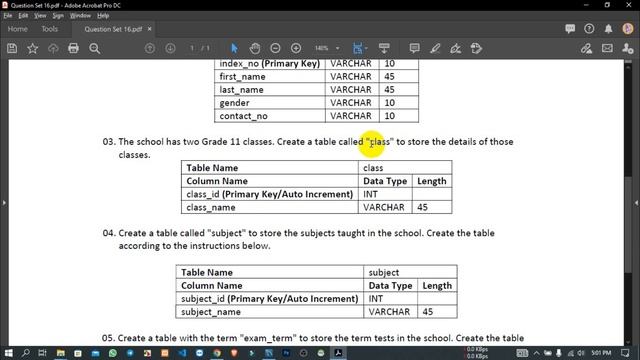Open the find text search tool

tap(95, 48)
